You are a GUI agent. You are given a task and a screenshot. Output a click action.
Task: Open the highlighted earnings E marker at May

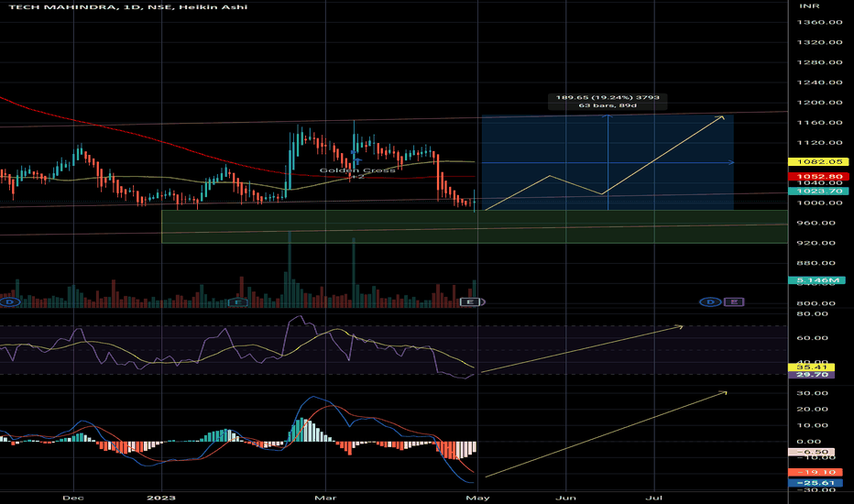pos(470,301)
